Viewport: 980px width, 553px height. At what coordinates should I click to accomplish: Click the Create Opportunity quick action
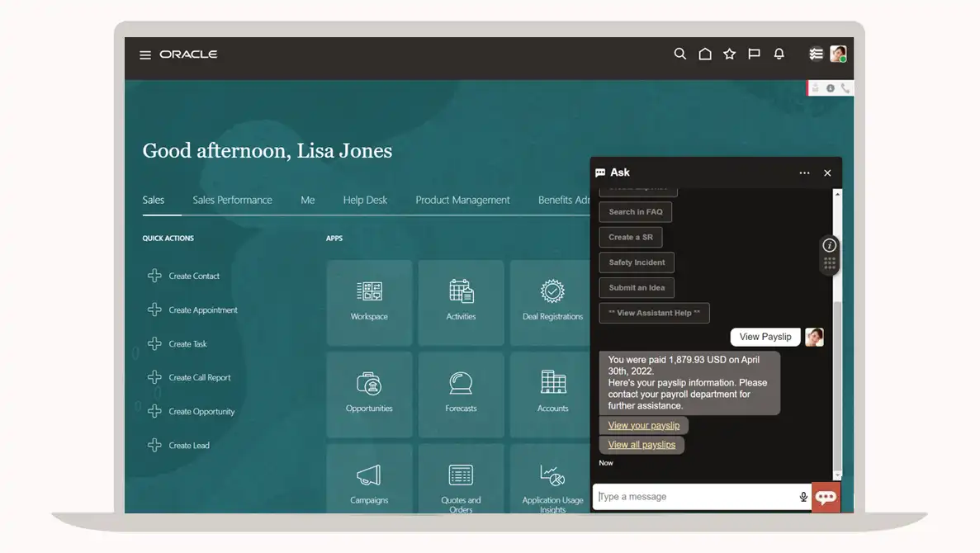201,412
